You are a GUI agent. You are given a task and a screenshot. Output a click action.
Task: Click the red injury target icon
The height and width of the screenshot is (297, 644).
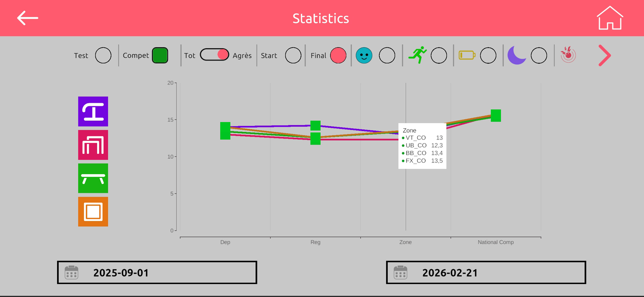click(568, 55)
